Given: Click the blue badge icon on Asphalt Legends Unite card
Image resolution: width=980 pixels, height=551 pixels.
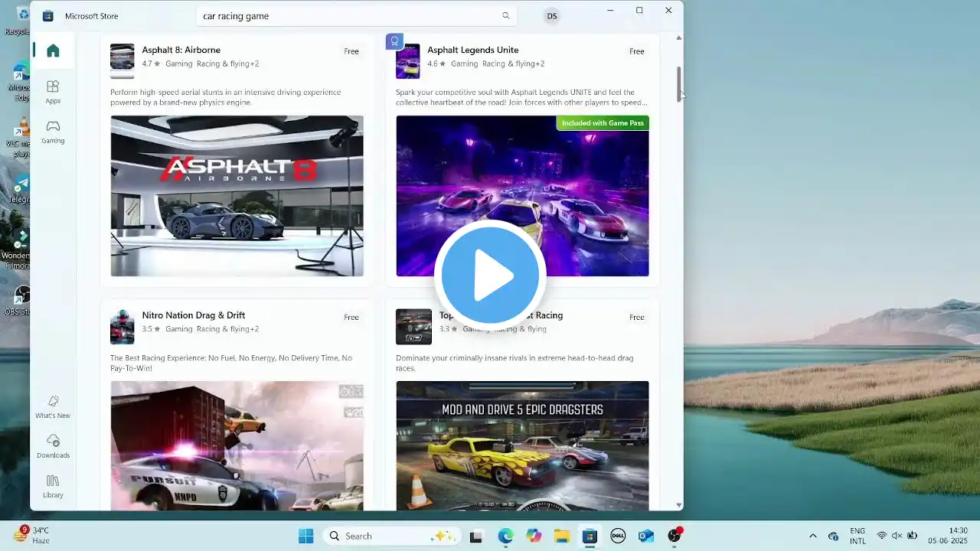Looking at the screenshot, I should tap(394, 41).
